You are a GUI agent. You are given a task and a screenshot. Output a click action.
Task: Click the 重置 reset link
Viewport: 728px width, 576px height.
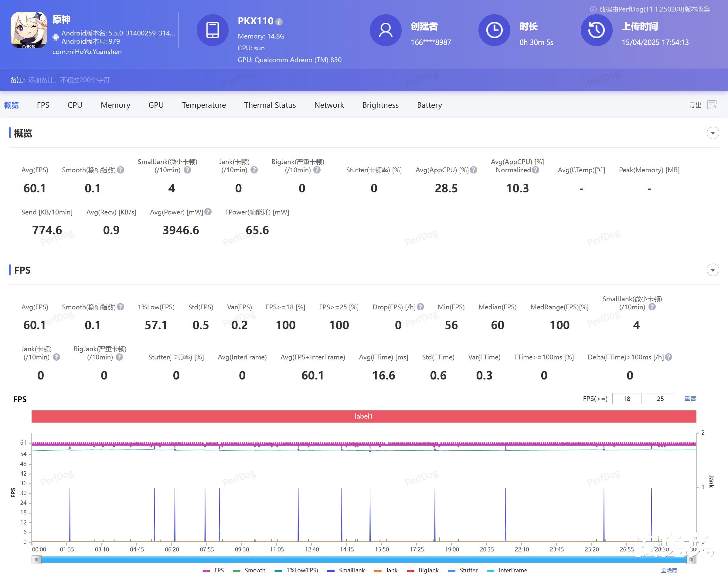690,399
